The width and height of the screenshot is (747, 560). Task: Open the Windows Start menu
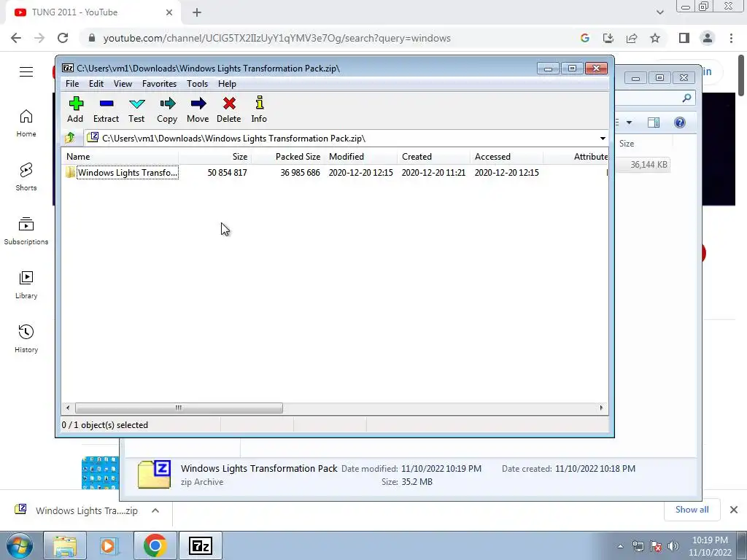pyautogui.click(x=20, y=546)
